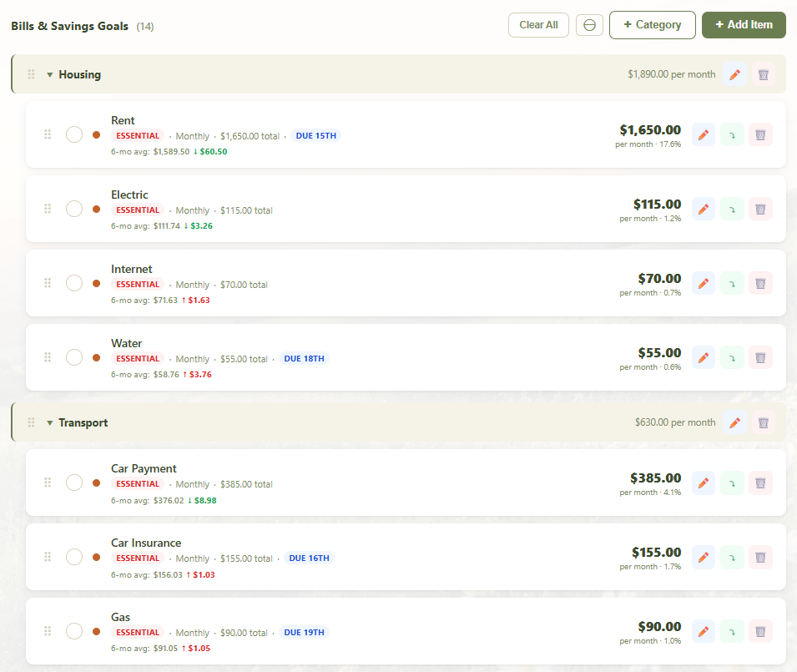Viewport: 797px width, 672px height.
Task: Click the green arrow icon for Internet
Action: [x=732, y=283]
